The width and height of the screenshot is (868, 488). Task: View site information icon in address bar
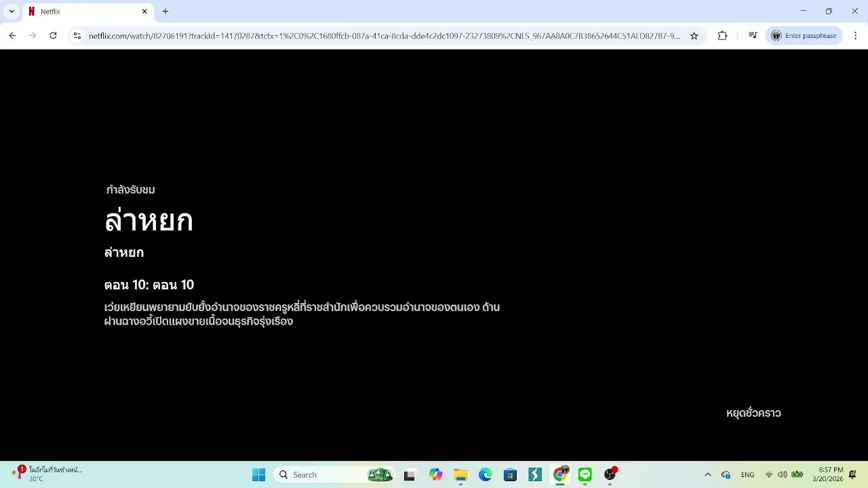[x=77, y=36]
